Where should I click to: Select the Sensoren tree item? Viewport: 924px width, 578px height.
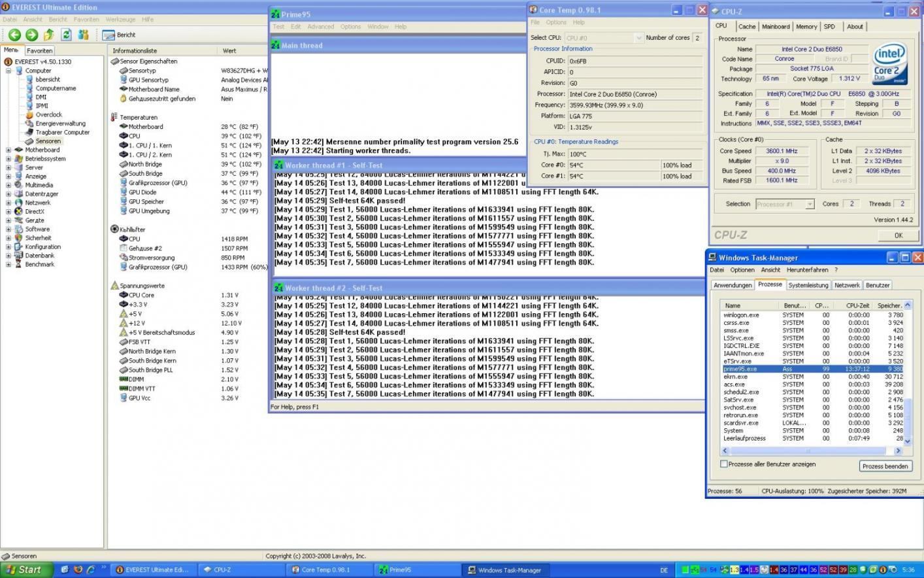[48, 141]
